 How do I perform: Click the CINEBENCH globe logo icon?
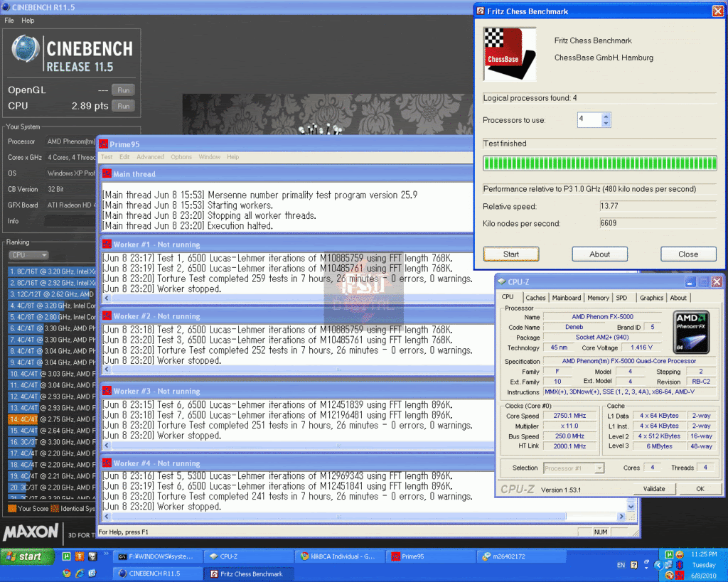[x=26, y=48]
